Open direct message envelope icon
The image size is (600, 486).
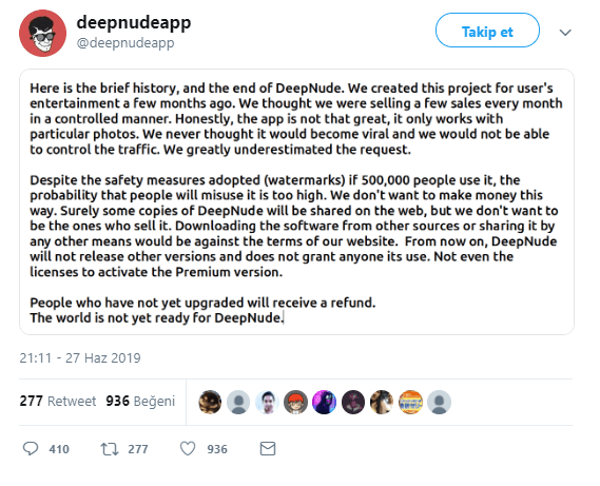[267, 449]
